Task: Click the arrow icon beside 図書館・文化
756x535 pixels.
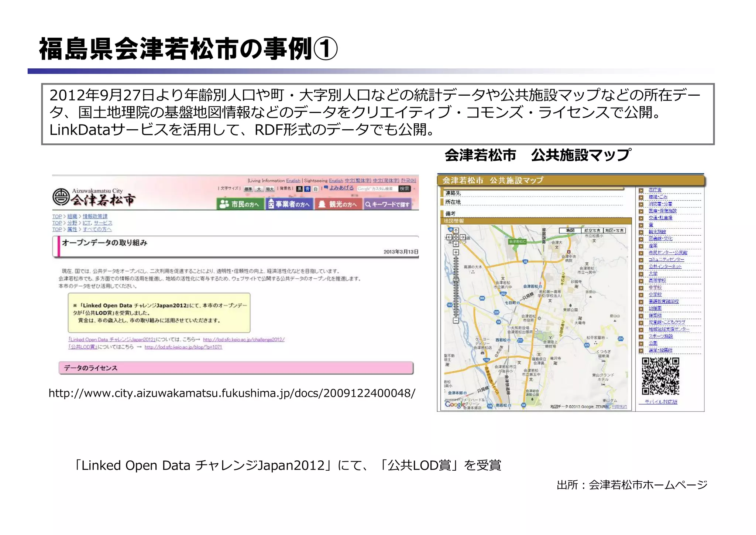Action: click(x=641, y=239)
